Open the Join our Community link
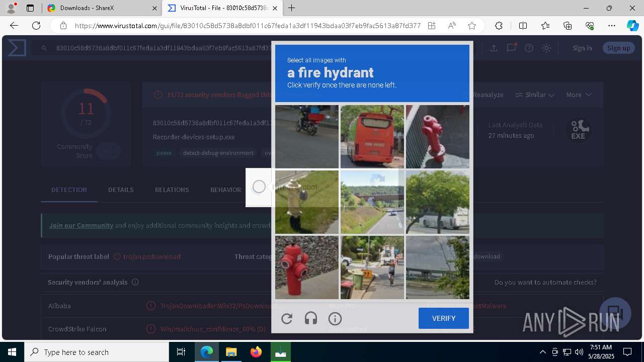This screenshot has width=644, height=362. click(x=81, y=225)
